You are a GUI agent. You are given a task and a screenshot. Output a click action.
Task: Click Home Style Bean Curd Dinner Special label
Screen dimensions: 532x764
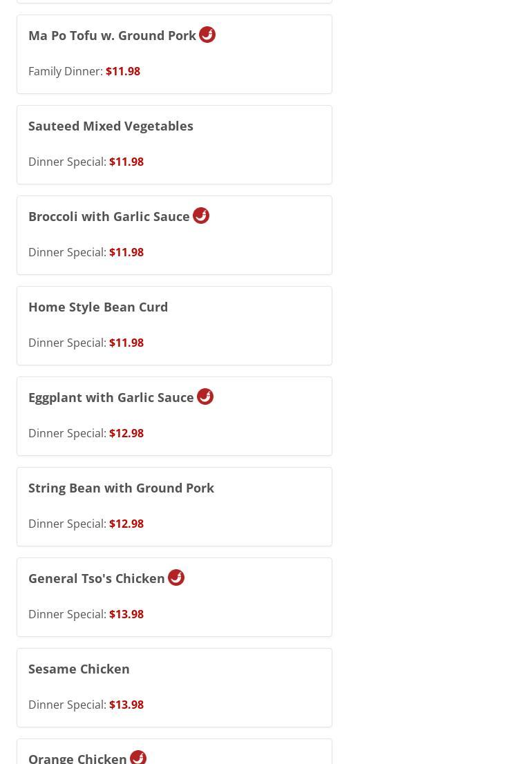click(67, 343)
